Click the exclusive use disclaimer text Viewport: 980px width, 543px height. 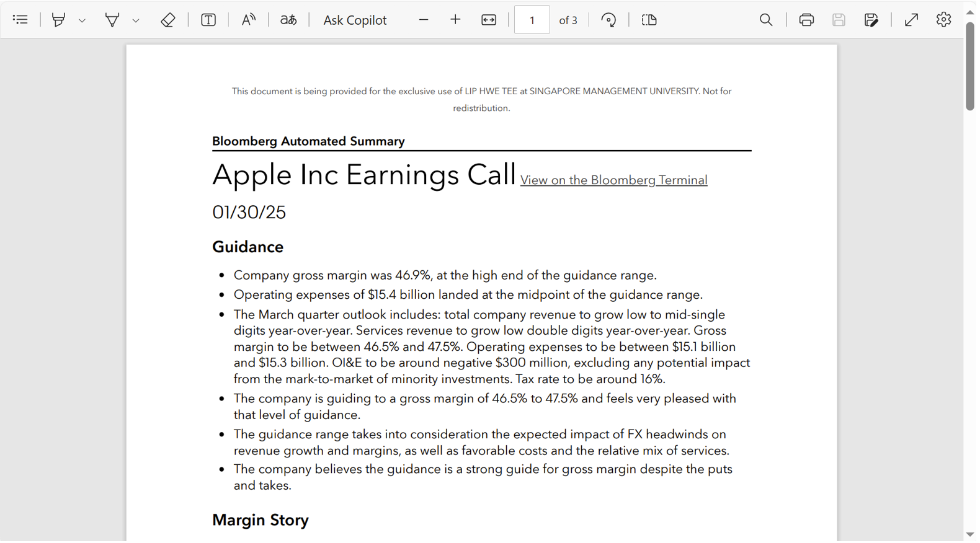click(x=482, y=99)
